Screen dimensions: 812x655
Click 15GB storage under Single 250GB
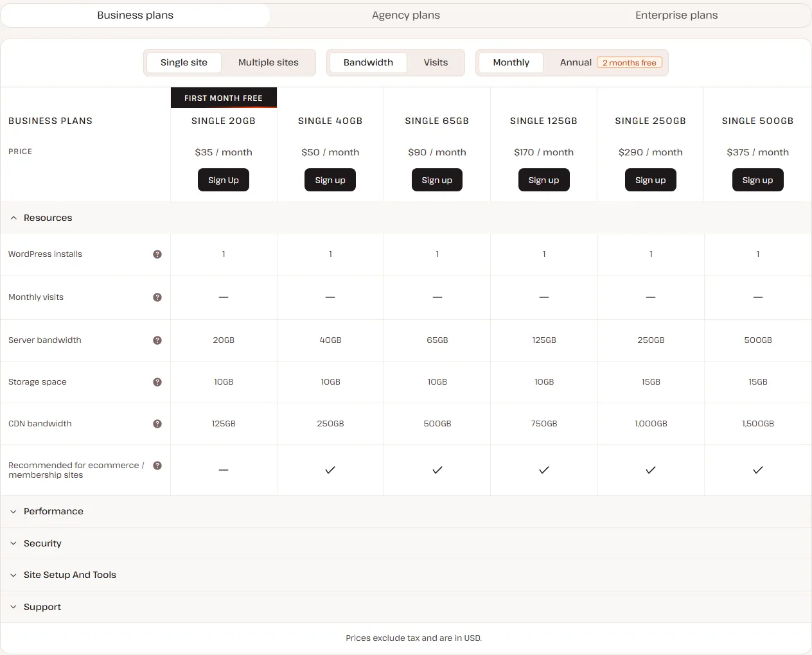coord(651,382)
